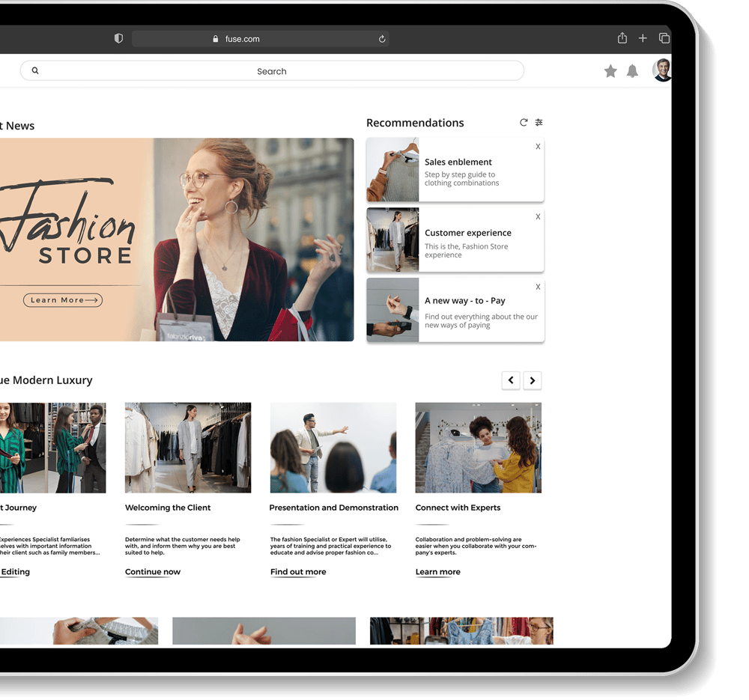Click 'Step by step guide to clothing combinations' text
Screen dimensions: 749x700
coord(461,179)
